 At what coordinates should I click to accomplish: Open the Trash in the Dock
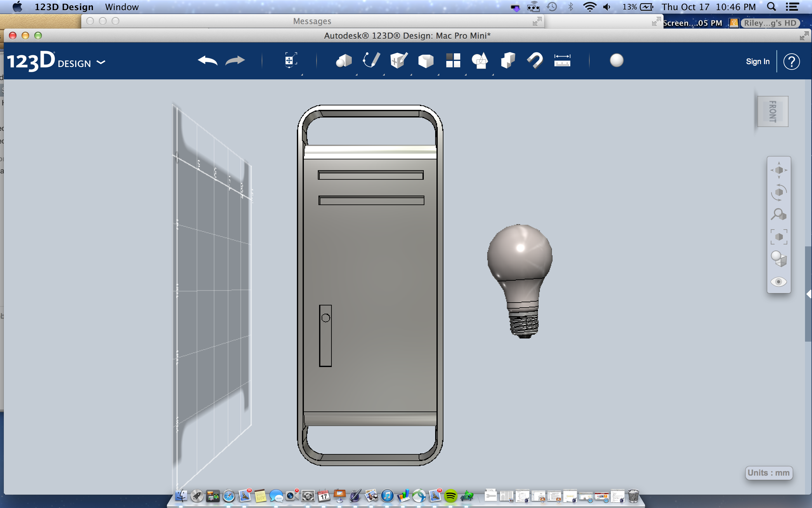pos(633,496)
